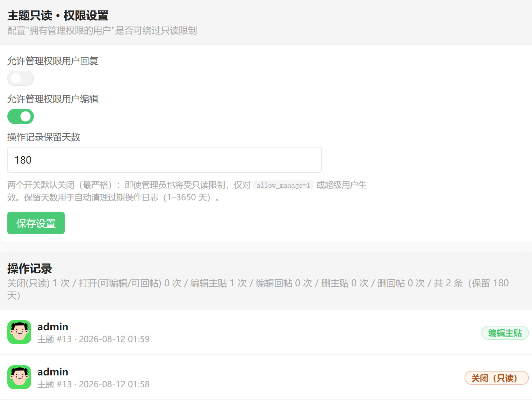Select the text 主题 #13 · 2026-08-12 01:59
The height and width of the screenshot is (410, 532).
(x=93, y=339)
